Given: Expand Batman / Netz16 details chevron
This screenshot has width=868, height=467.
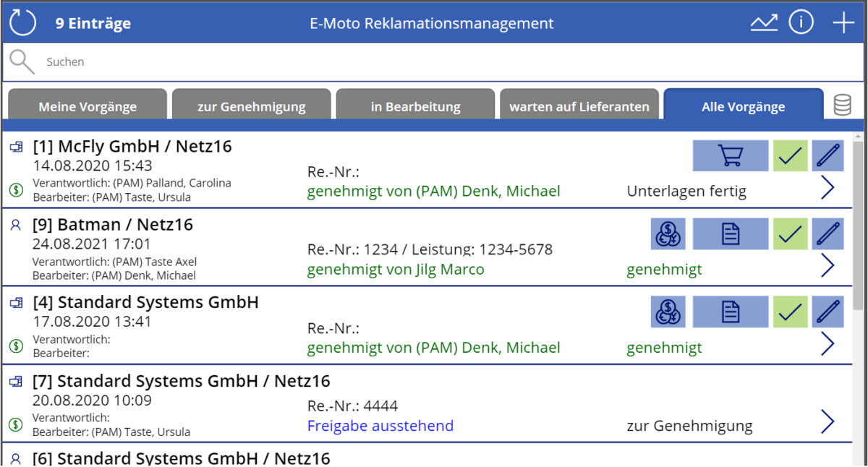Looking at the screenshot, I should pyautogui.click(x=827, y=266).
